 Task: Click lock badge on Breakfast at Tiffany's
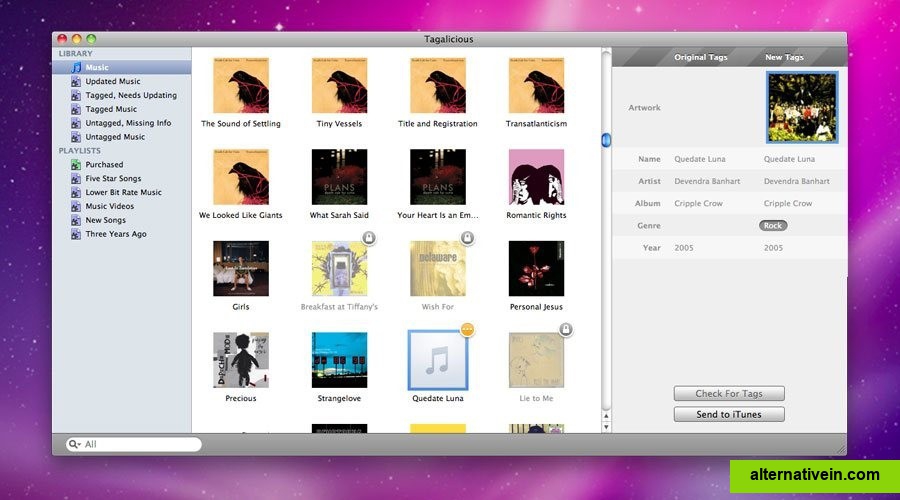pyautogui.click(x=369, y=237)
